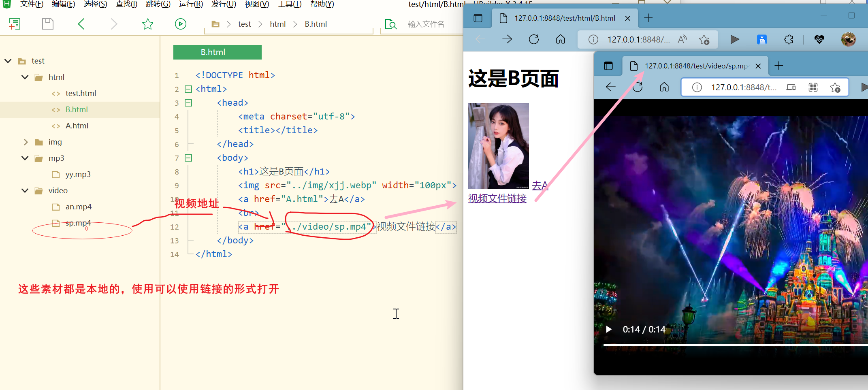
Task: Go back in the sp.mp4 browser window
Action: 611,87
